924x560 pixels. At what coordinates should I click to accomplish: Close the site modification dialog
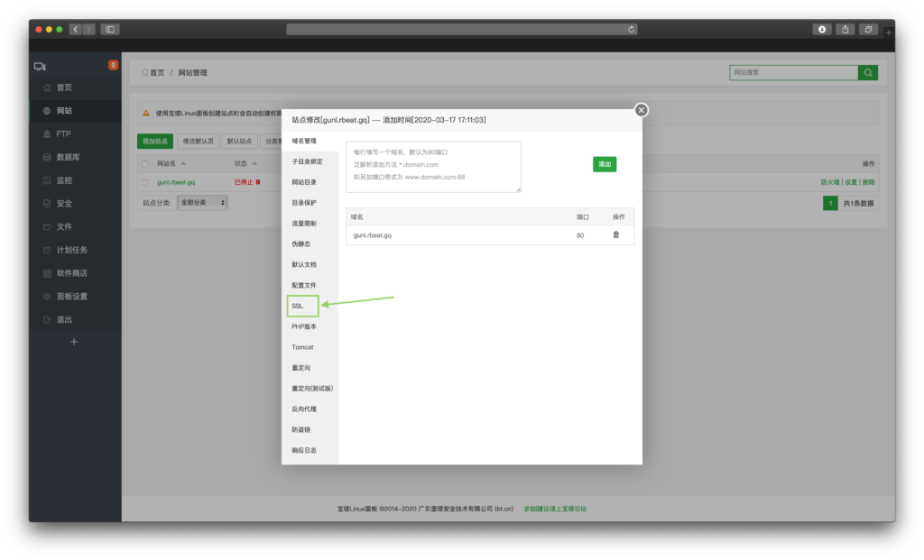click(x=642, y=110)
